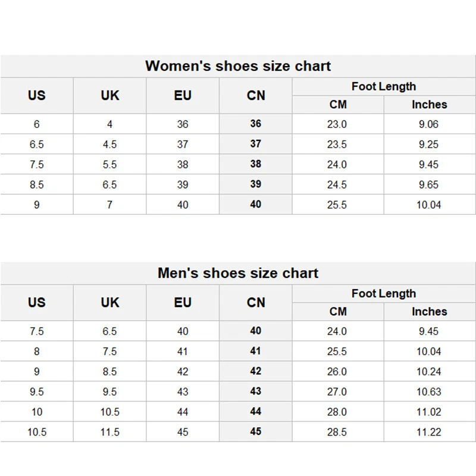Click the 23.5 CM foot length cell
This screenshot has width=476, height=476.
(x=337, y=144)
